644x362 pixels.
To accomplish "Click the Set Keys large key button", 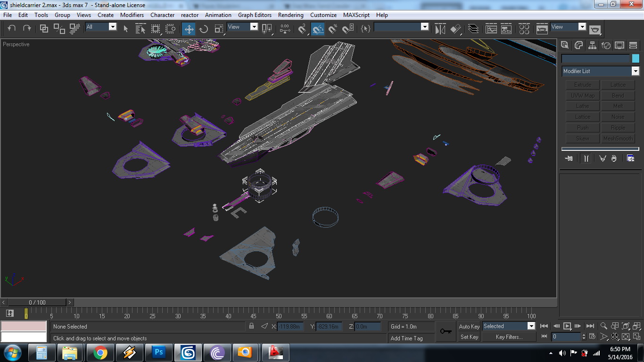I will [x=446, y=331].
